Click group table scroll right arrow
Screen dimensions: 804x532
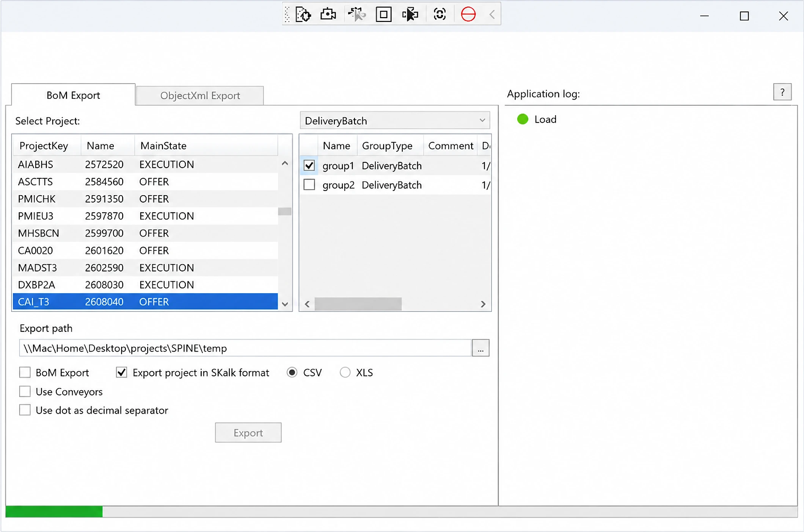pos(483,304)
